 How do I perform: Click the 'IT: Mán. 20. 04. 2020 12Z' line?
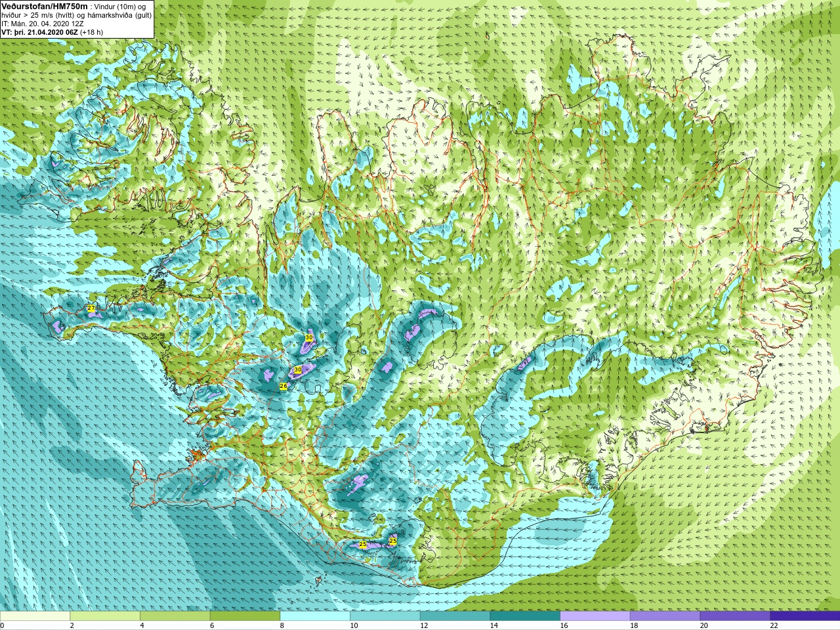[42, 24]
